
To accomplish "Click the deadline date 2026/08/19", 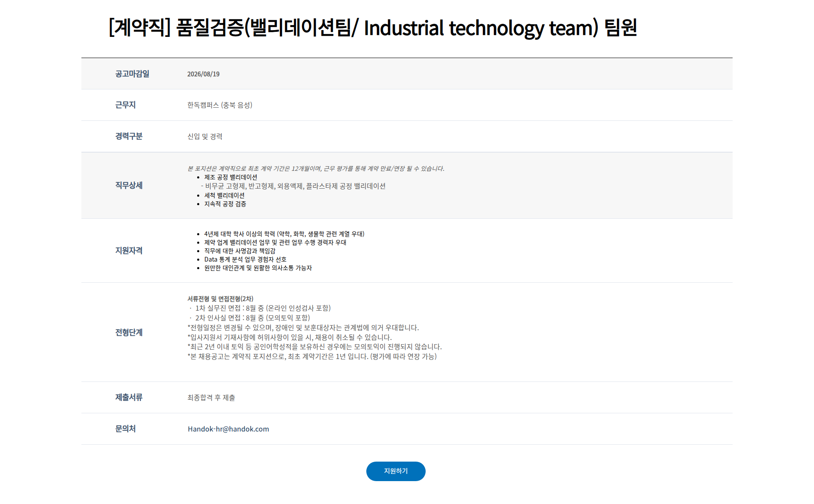I will (x=203, y=74).
